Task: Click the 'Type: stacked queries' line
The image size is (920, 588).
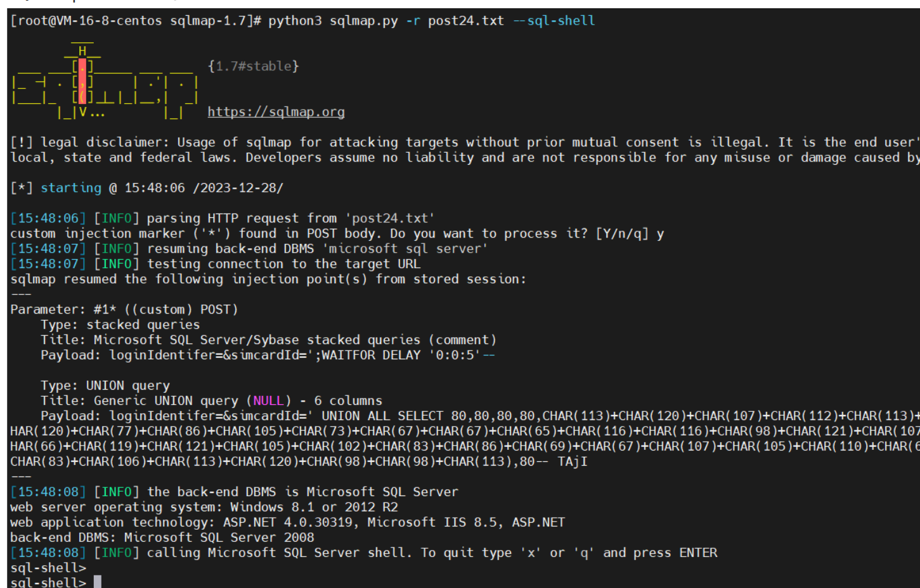Action: coord(120,325)
